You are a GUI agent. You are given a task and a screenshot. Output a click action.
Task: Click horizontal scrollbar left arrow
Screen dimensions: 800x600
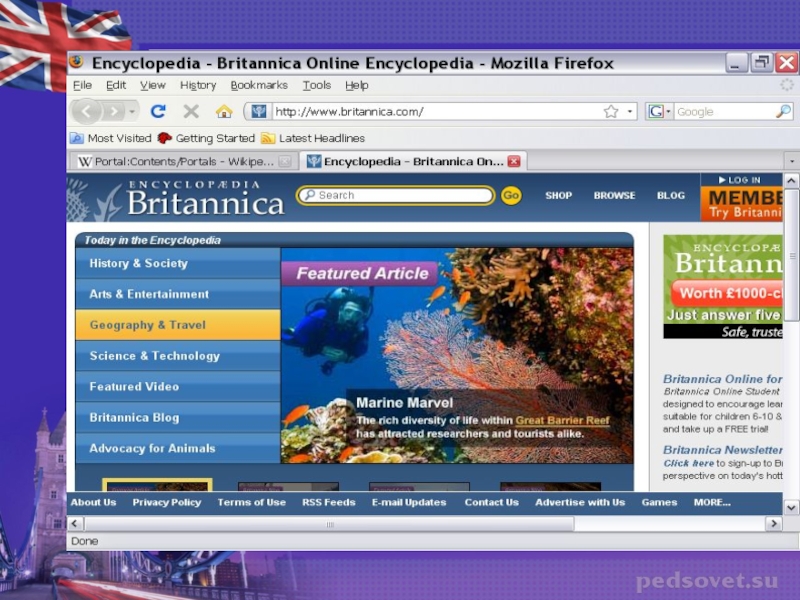(75, 523)
